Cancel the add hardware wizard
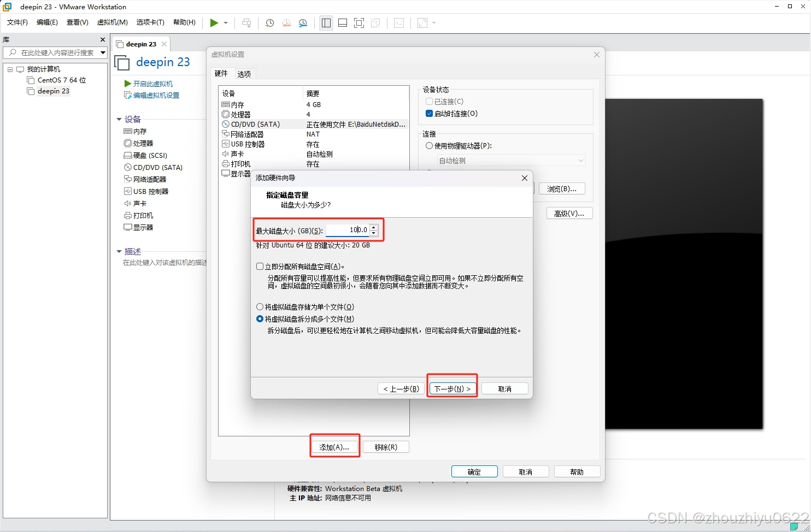 (x=505, y=389)
